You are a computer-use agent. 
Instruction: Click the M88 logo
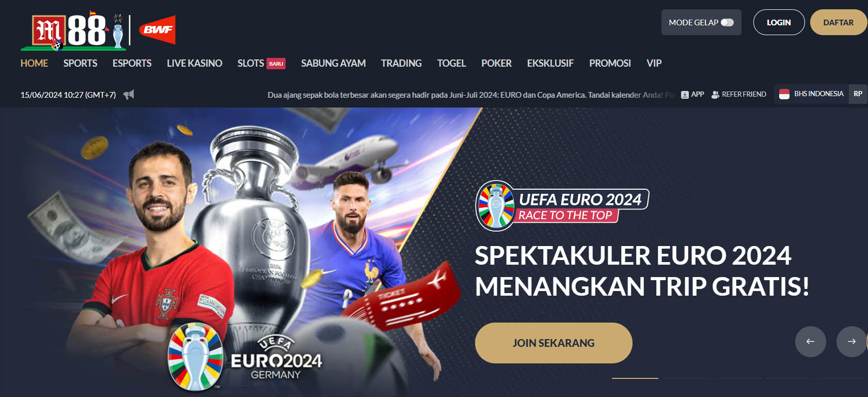pos(73,30)
